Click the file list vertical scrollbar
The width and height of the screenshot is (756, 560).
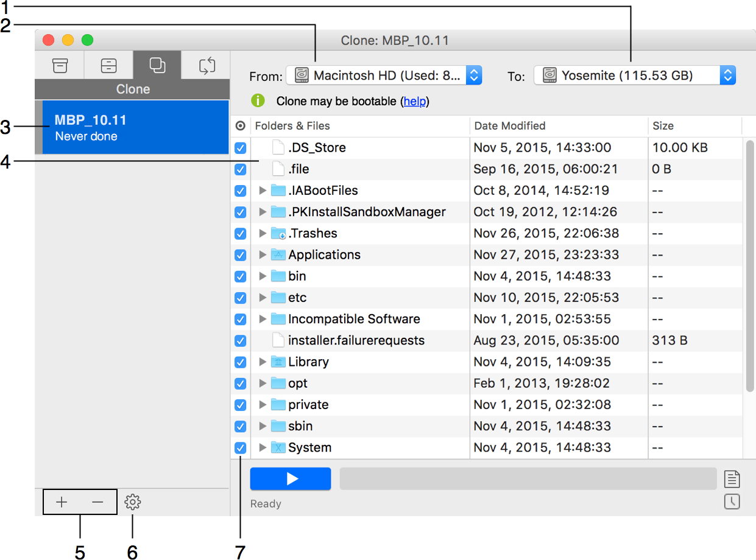(x=750, y=266)
